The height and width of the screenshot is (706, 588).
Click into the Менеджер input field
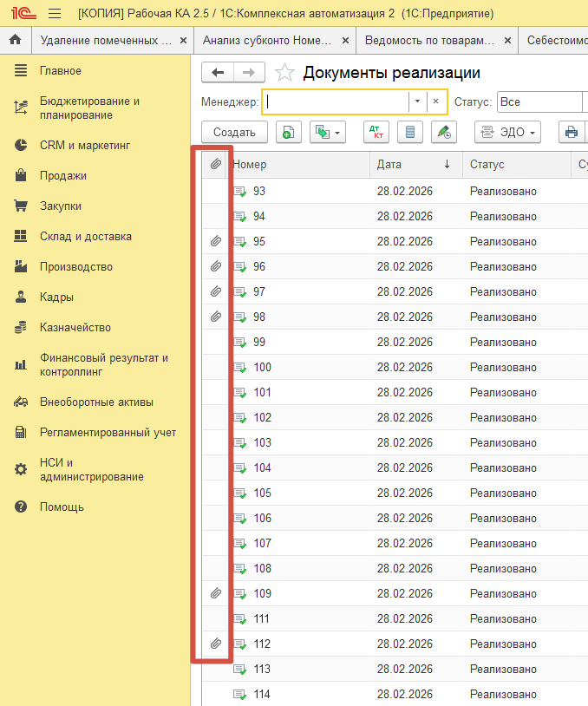[x=336, y=101]
